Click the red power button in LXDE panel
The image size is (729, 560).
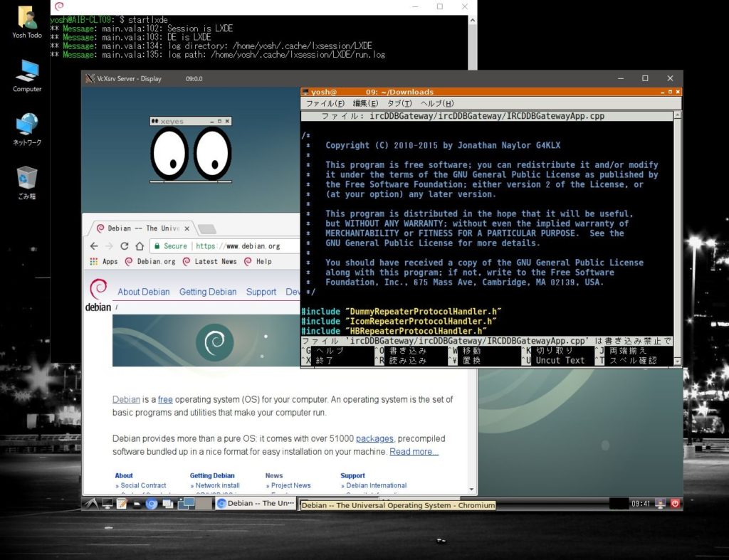[674, 503]
